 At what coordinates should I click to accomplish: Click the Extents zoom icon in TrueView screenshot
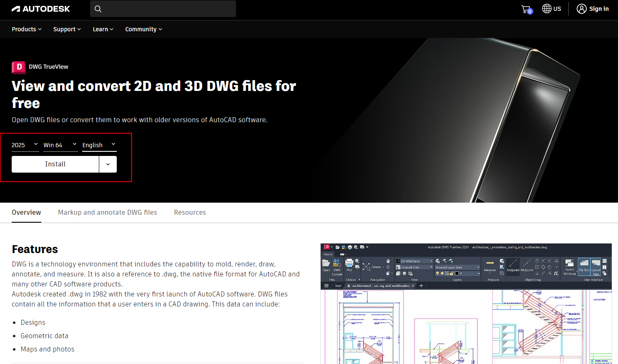coord(367,267)
